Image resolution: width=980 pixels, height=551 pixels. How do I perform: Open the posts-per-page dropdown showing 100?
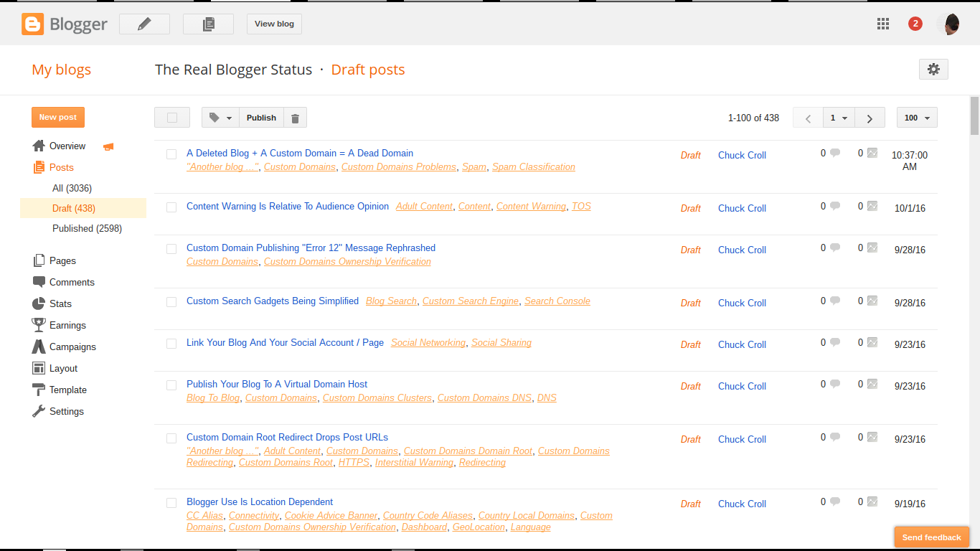click(x=916, y=117)
